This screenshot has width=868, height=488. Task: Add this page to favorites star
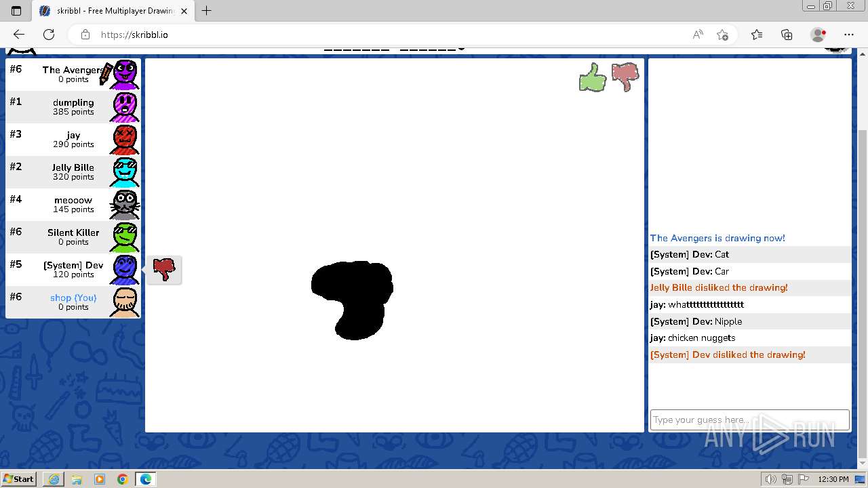(722, 35)
